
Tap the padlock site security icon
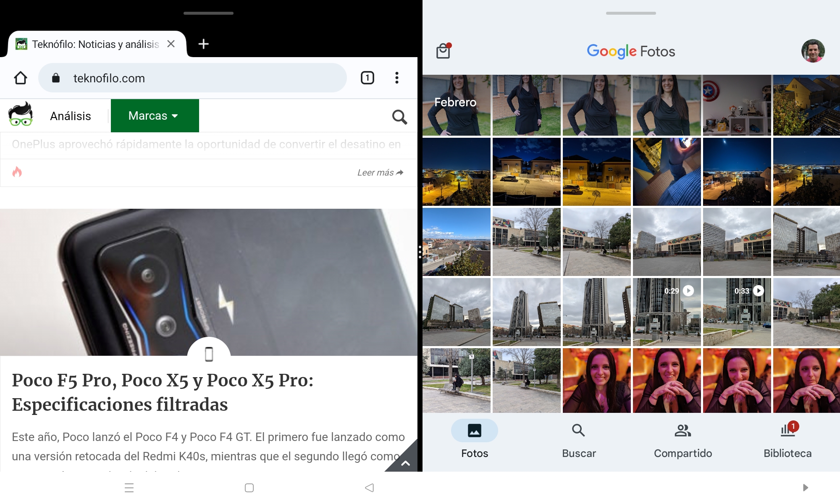(56, 78)
